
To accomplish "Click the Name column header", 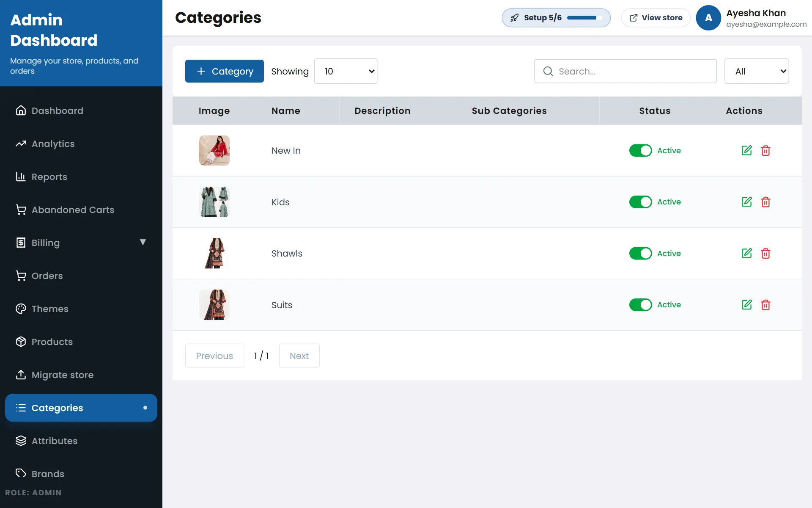I will click(x=286, y=110).
